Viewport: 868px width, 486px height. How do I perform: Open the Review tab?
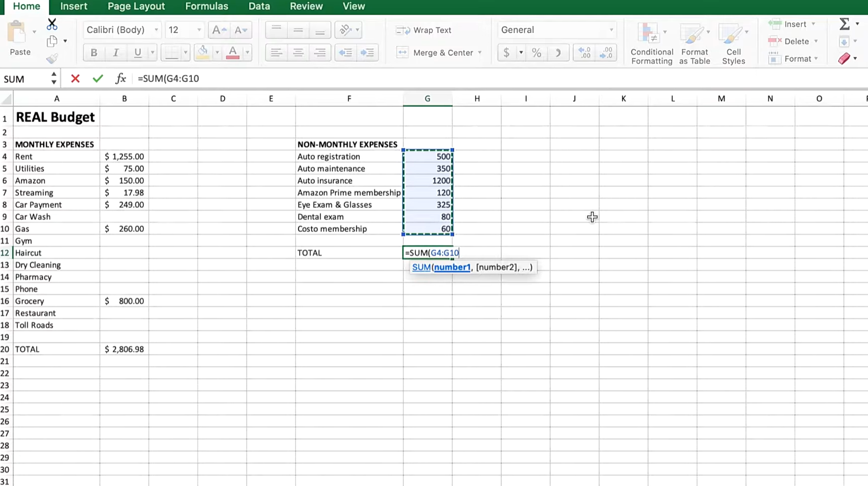click(x=306, y=6)
